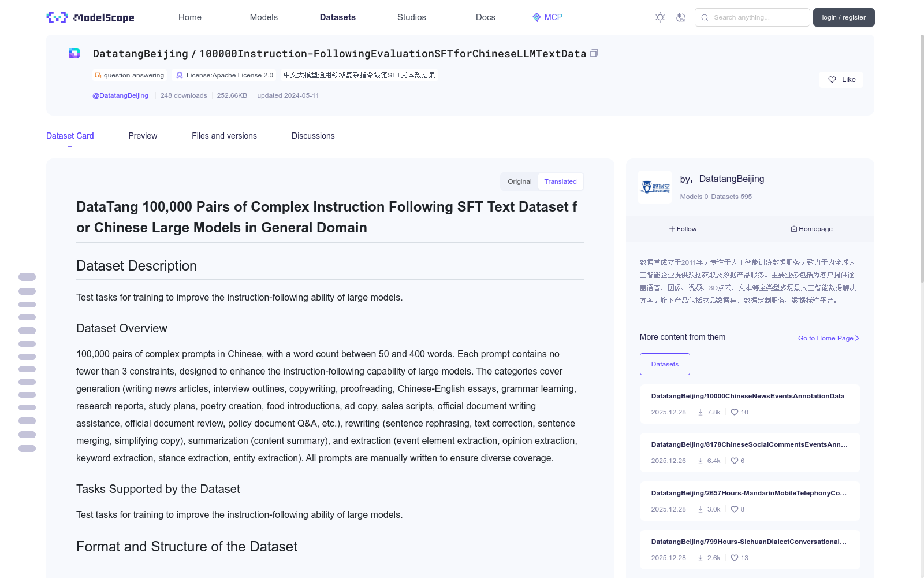This screenshot has width=924, height=578.
Task: Open the MCP menu item
Action: 547,17
